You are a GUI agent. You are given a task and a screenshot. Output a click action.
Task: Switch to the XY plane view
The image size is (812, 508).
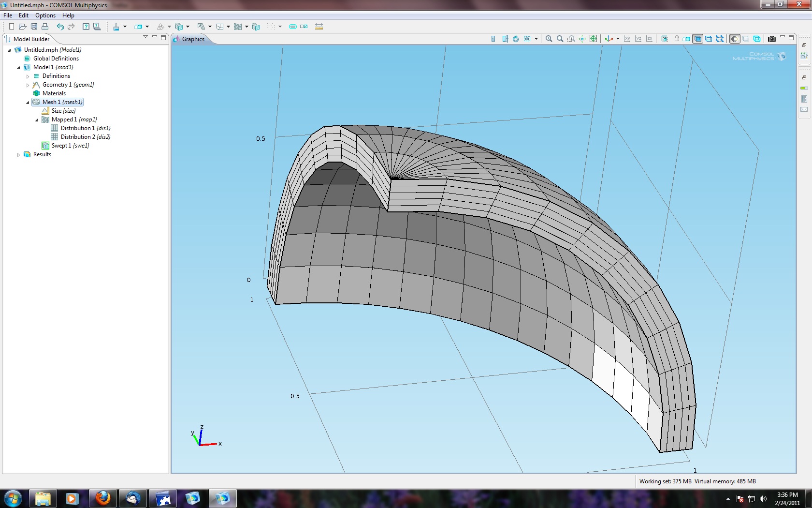coord(627,39)
